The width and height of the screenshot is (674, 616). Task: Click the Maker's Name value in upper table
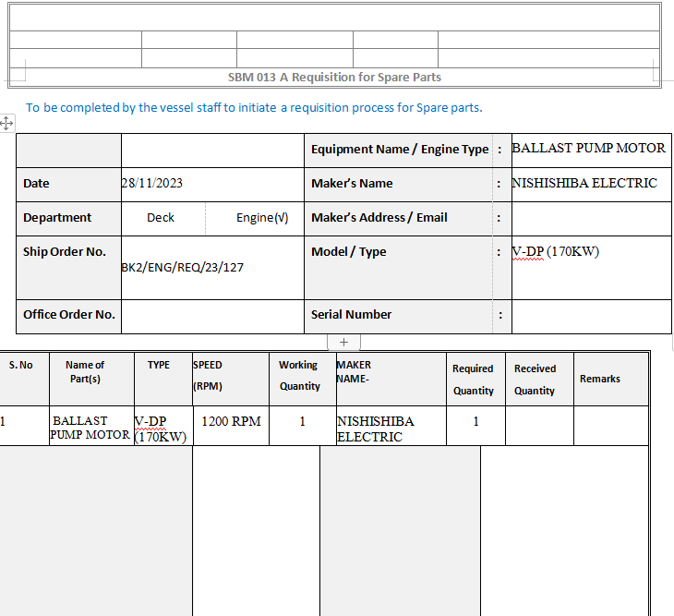[x=584, y=183]
